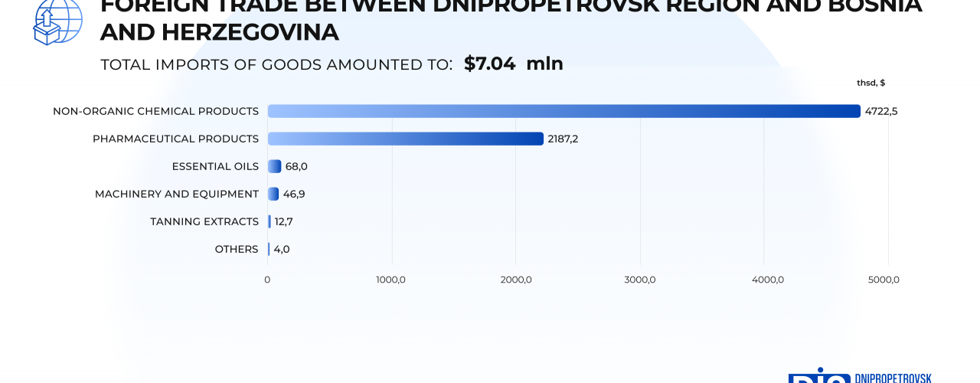Click the 4722,5 value label

point(880,111)
